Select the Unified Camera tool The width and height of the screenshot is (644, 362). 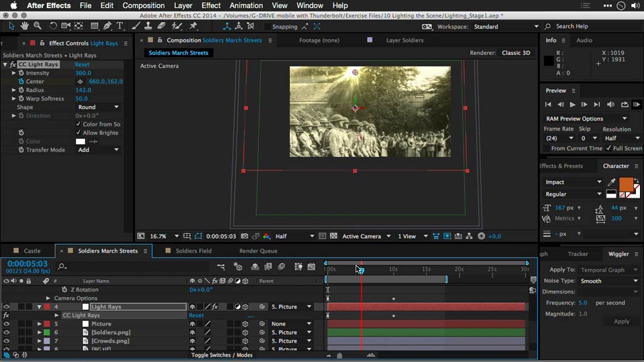coord(66,26)
